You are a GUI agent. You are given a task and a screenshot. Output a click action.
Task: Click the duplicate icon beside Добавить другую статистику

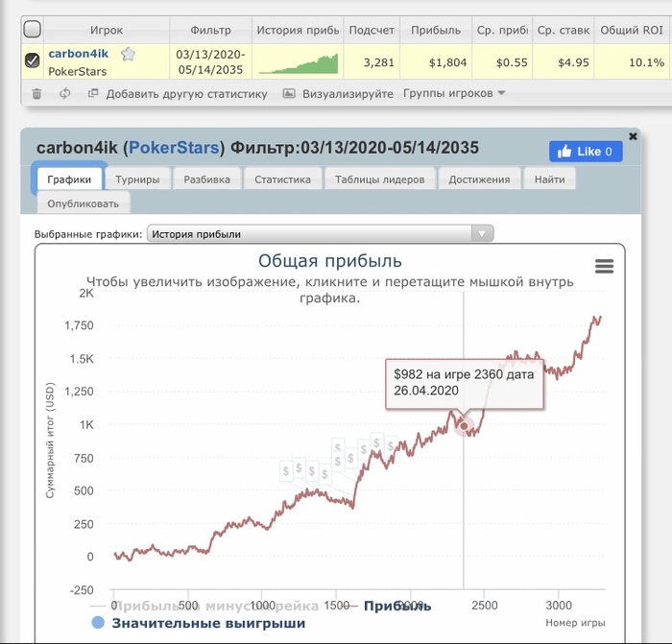tap(93, 93)
